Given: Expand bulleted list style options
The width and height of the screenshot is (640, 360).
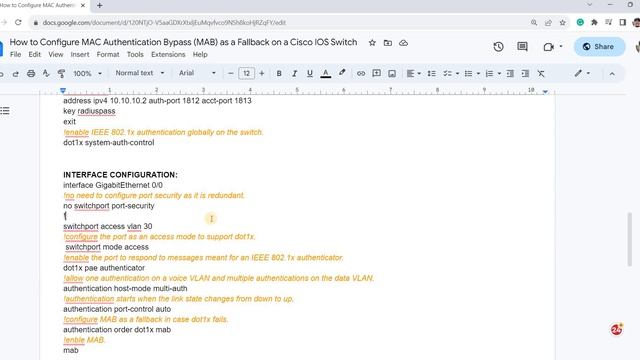Looking at the screenshot, I should 478,74.
